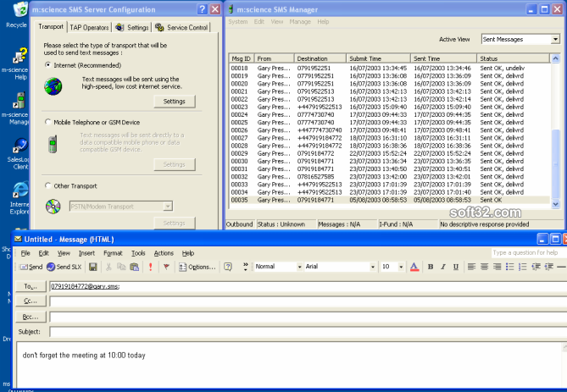567x392 pixels.
Task: Open message Options from the toolbar
Action: point(197,267)
